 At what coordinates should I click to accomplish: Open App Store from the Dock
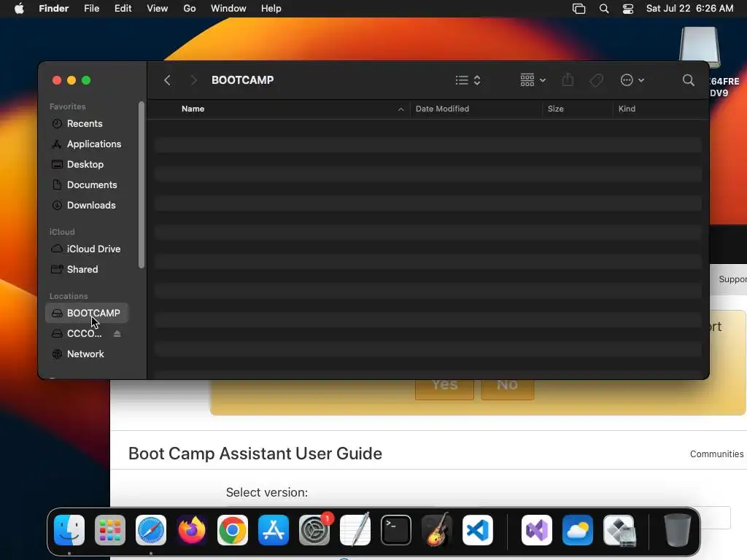[x=274, y=530]
